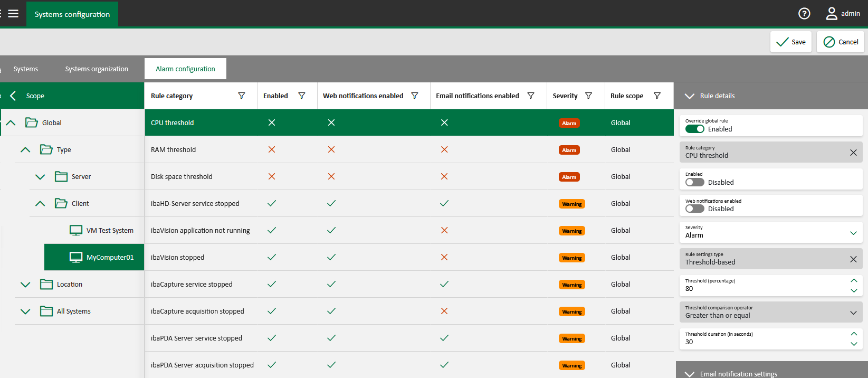Click the MyComputer01 computer icon
The image size is (868, 378).
pos(76,257)
